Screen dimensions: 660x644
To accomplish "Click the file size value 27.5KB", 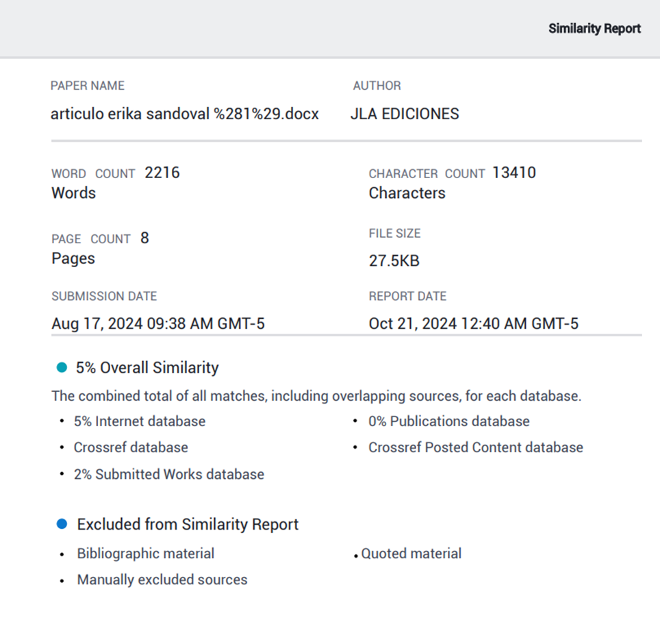I will tap(394, 261).
